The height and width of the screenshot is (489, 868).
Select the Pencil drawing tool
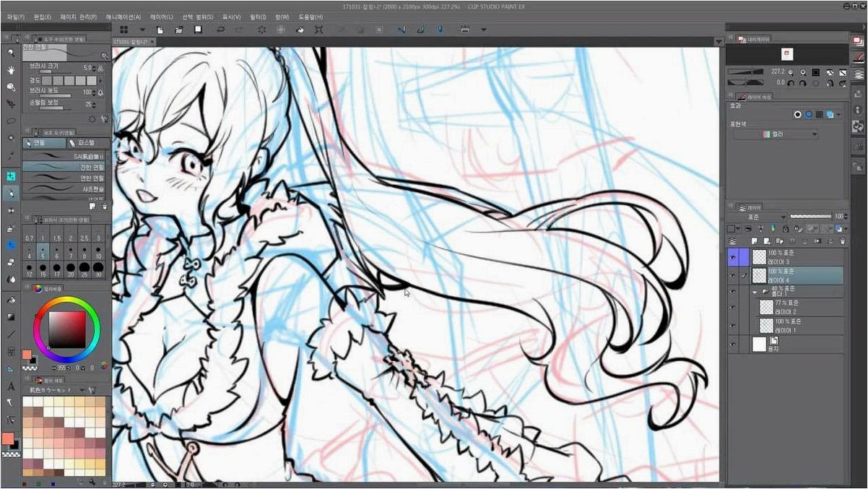tap(11, 193)
